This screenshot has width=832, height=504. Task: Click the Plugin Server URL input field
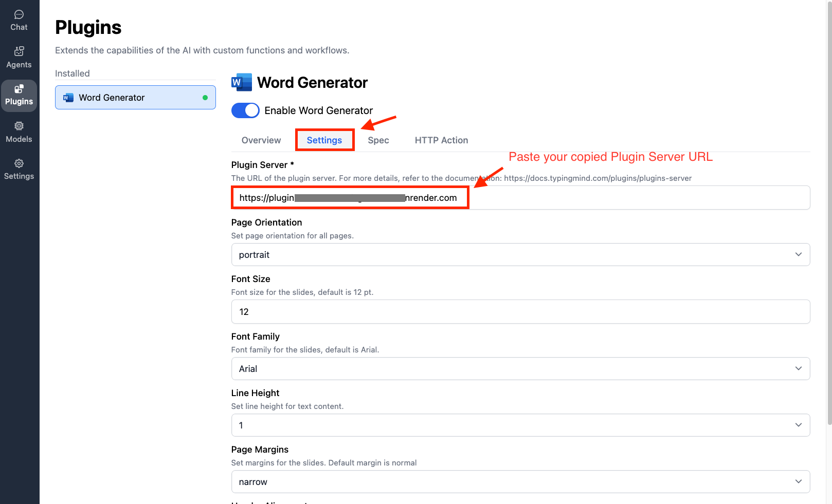(x=520, y=198)
